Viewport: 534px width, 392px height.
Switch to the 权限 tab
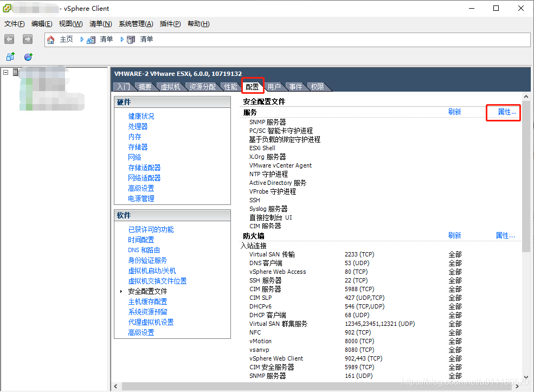click(x=317, y=87)
